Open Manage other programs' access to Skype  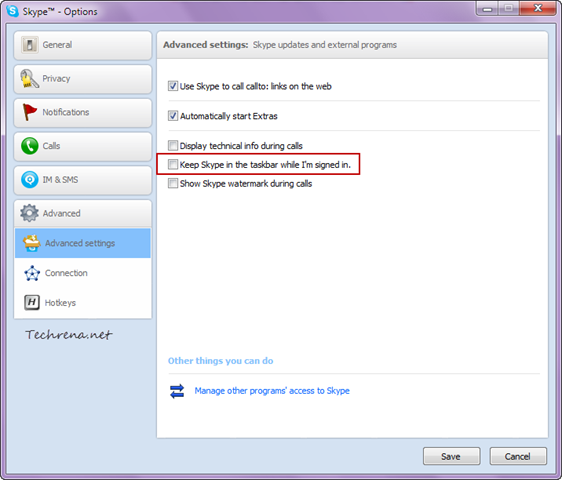pyautogui.click(x=272, y=391)
